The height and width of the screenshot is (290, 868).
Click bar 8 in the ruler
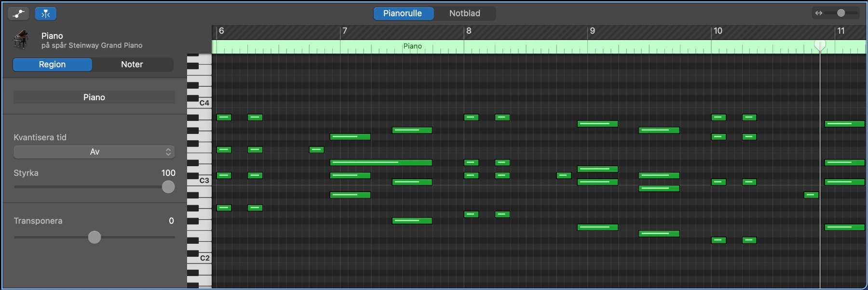[469, 31]
